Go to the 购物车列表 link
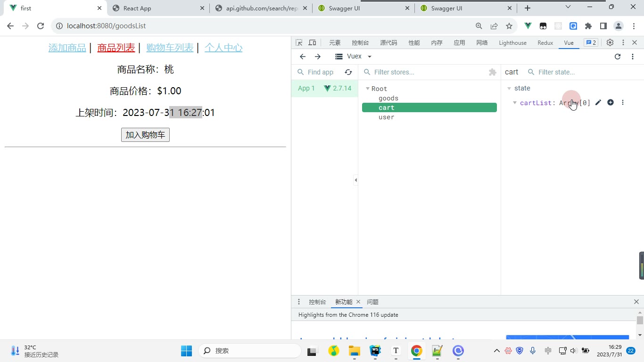The width and height of the screenshot is (644, 362). pos(170,48)
